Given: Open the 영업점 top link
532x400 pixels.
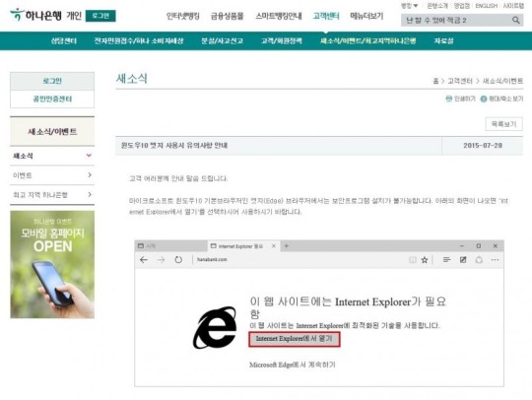Looking at the screenshot, I should (x=462, y=6).
